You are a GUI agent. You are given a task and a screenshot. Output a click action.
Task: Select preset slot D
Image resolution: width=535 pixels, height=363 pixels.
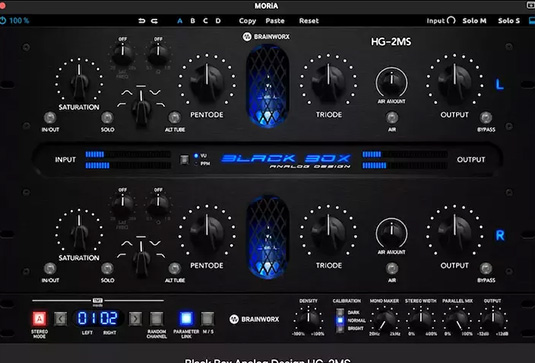click(218, 21)
